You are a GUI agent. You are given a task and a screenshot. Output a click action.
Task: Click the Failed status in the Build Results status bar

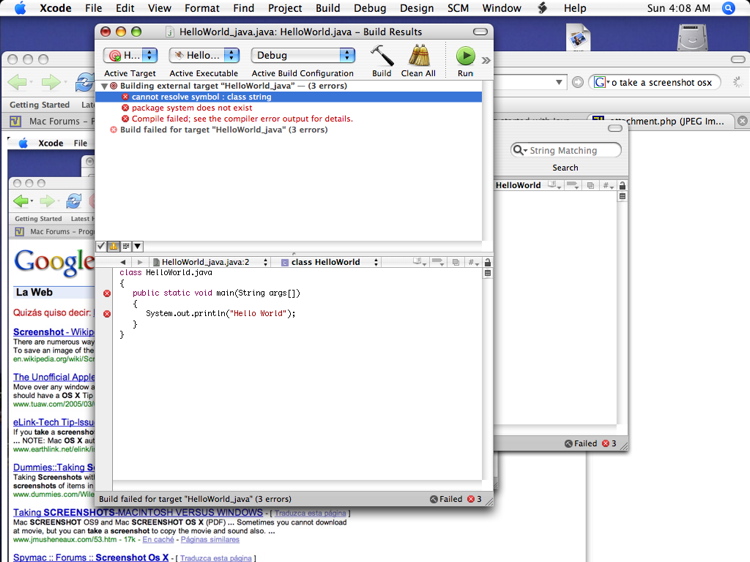click(x=446, y=499)
